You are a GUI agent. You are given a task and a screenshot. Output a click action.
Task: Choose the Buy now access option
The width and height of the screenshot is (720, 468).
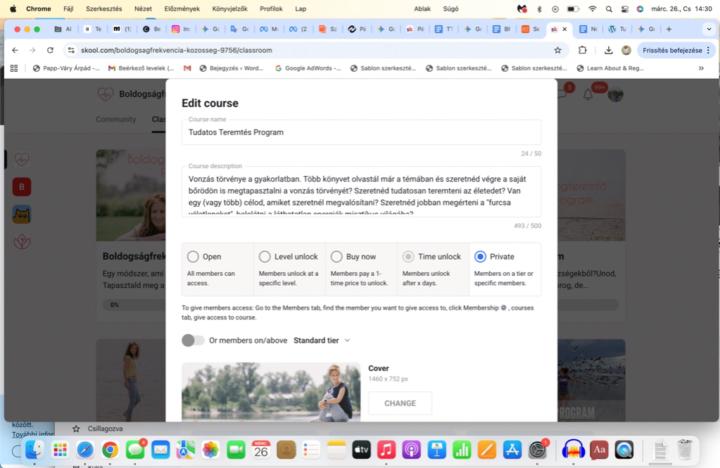336,256
